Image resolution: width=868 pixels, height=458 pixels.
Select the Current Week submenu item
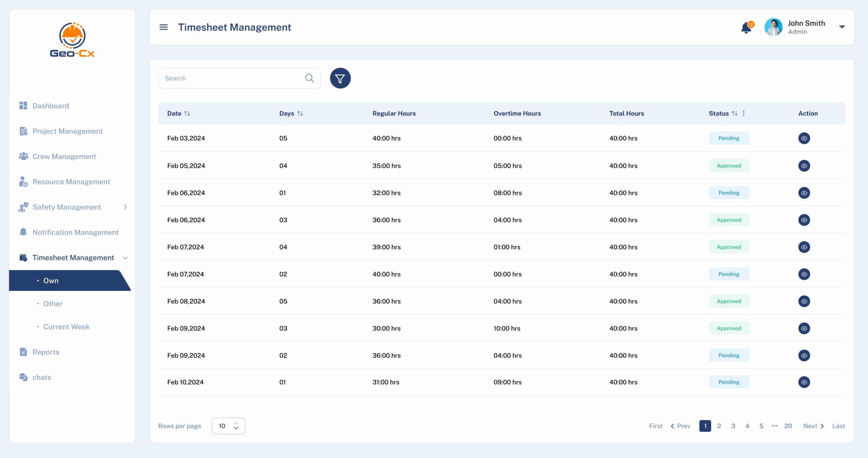coord(66,327)
